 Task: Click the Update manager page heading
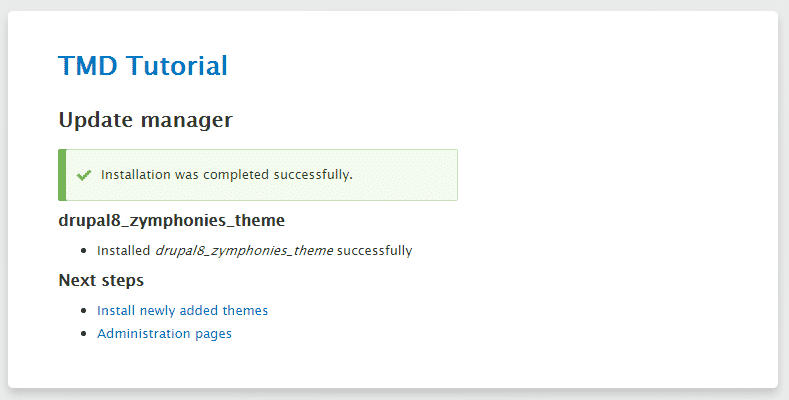pyautogui.click(x=145, y=120)
